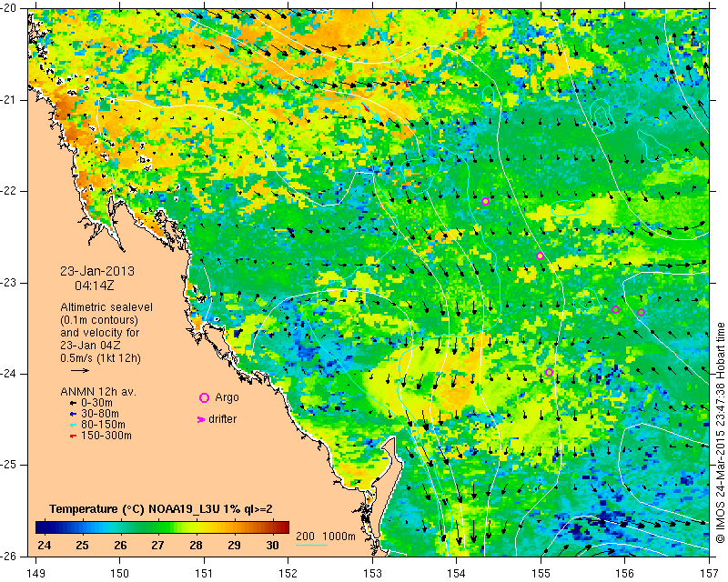Click the '1000m' isobath legend label
The width and height of the screenshot is (728, 582).
(x=339, y=537)
